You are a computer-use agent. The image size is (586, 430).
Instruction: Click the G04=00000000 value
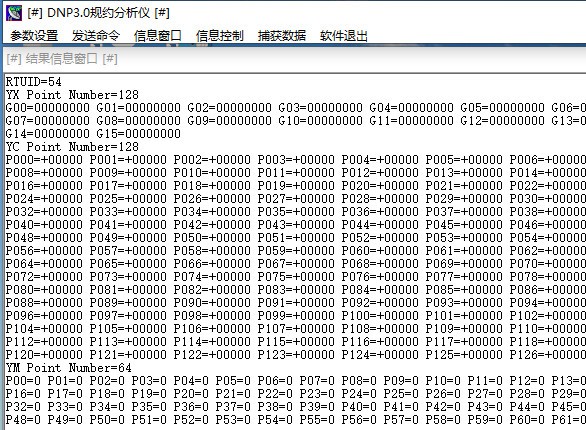(411, 108)
